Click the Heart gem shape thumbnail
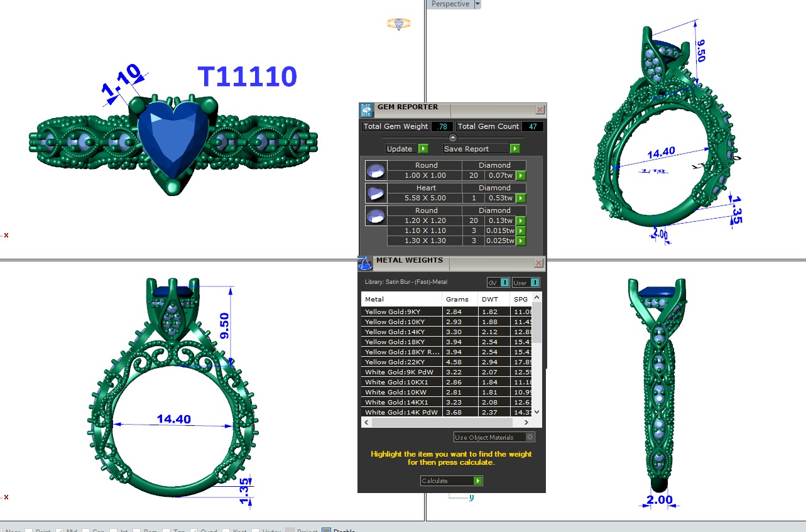The width and height of the screenshot is (806, 532). [375, 193]
